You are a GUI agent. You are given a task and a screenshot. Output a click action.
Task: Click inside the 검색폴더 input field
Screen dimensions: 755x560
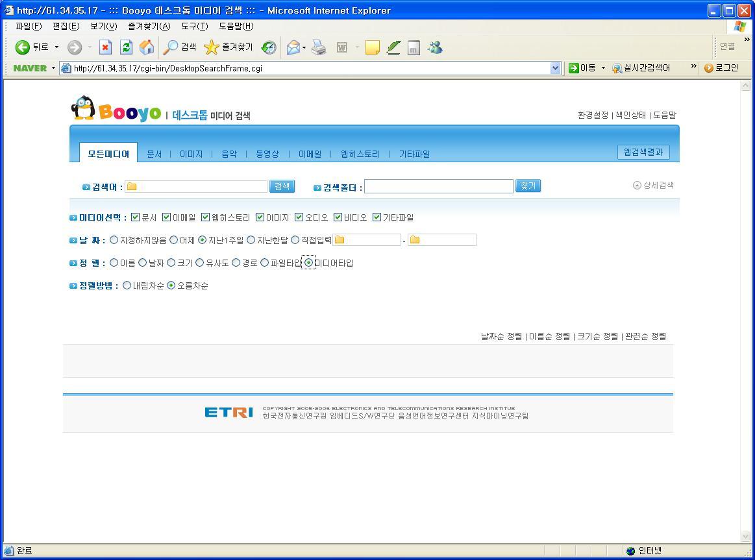point(438,186)
